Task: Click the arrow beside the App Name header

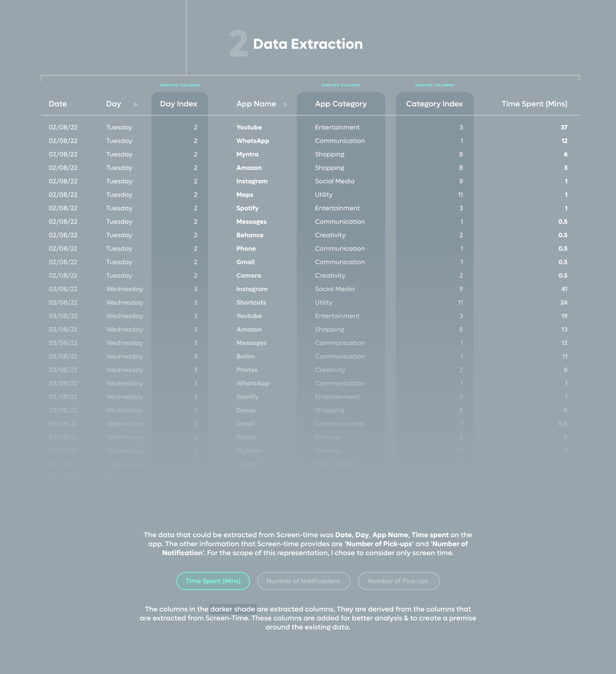Action: tap(286, 104)
